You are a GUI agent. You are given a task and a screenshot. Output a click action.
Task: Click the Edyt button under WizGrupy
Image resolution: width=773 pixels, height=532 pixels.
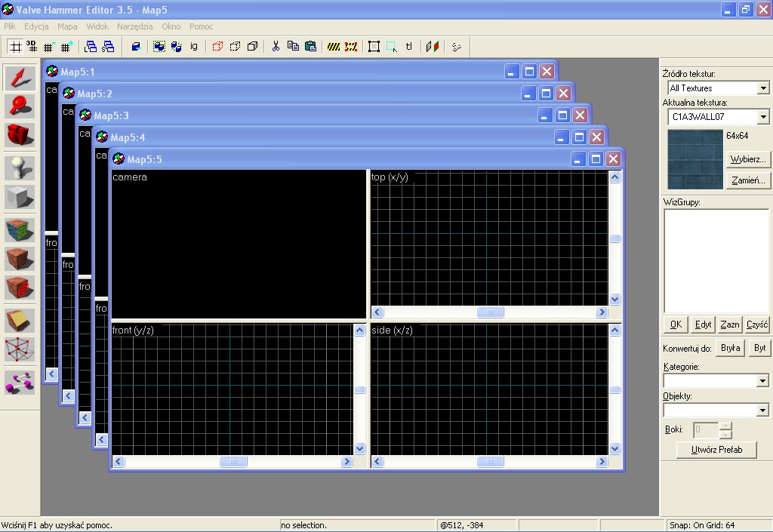pyautogui.click(x=703, y=324)
